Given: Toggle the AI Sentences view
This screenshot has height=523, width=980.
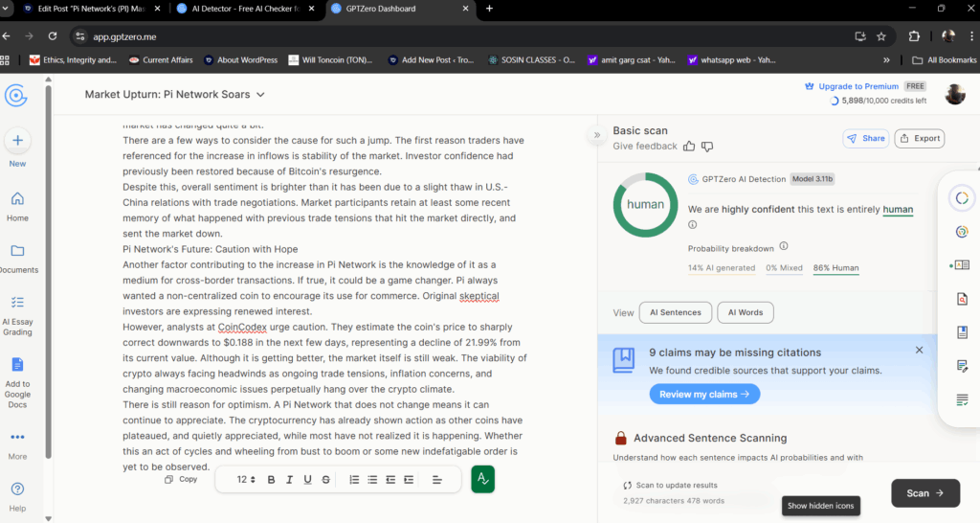Looking at the screenshot, I should coord(675,312).
